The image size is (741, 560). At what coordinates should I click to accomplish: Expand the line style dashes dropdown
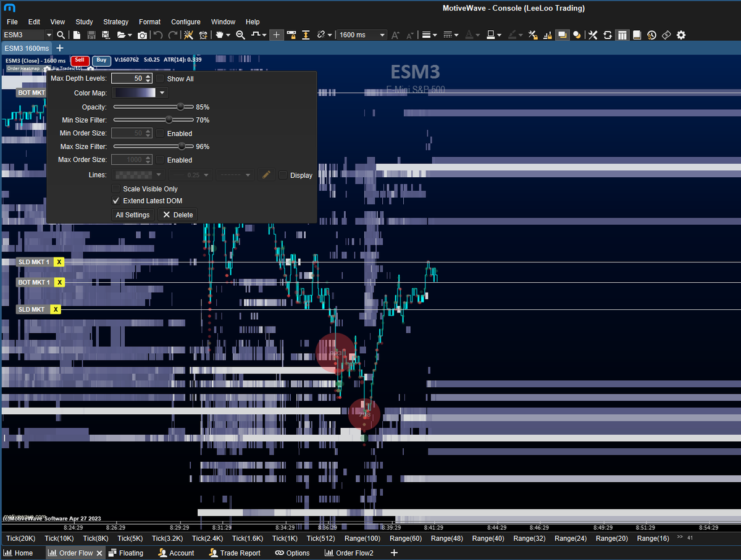point(456,35)
